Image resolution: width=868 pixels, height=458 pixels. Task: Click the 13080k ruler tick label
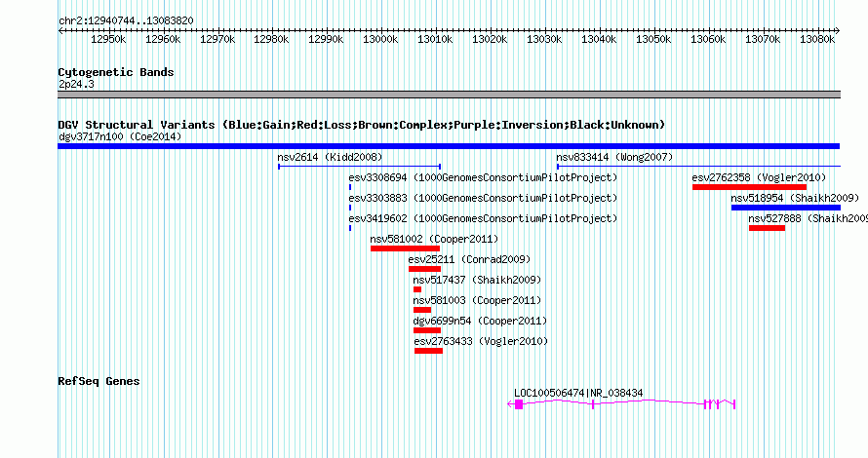pos(817,39)
